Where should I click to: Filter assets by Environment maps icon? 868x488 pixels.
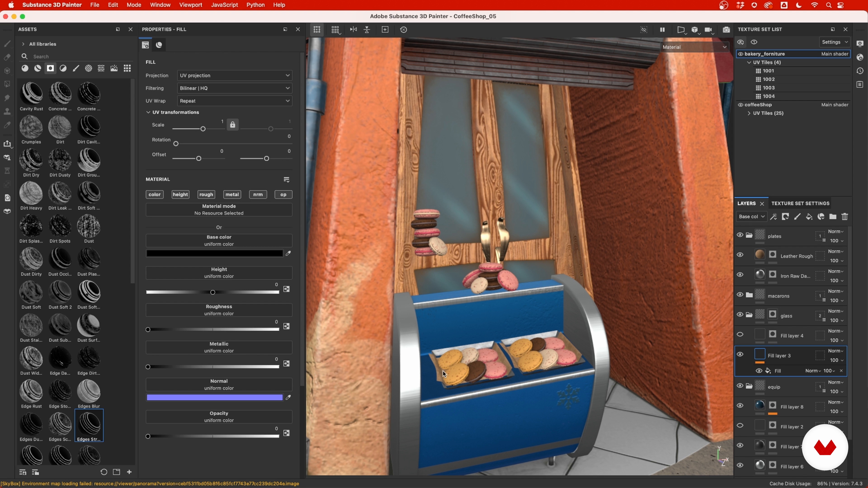pyautogui.click(x=114, y=68)
